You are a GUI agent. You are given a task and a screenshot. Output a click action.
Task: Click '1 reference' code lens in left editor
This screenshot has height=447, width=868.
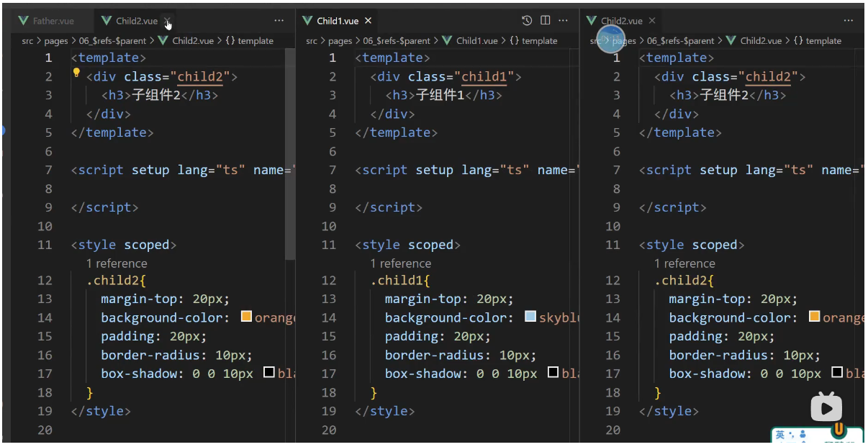[x=117, y=263]
